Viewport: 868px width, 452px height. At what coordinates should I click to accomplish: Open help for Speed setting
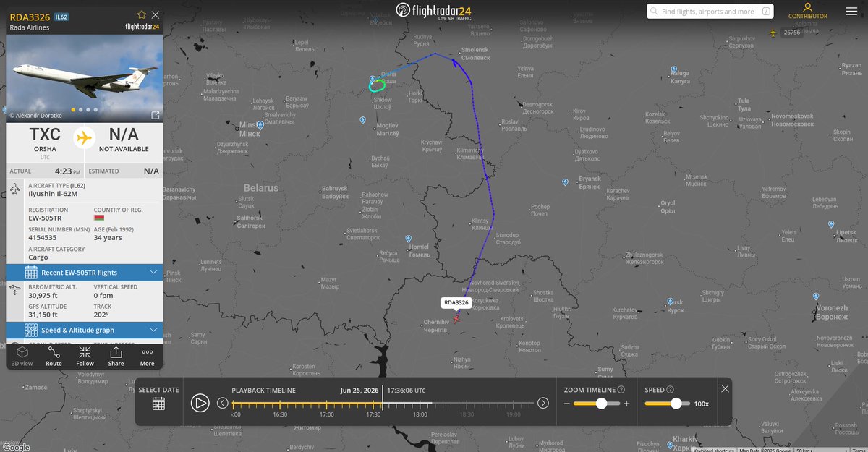(670, 390)
